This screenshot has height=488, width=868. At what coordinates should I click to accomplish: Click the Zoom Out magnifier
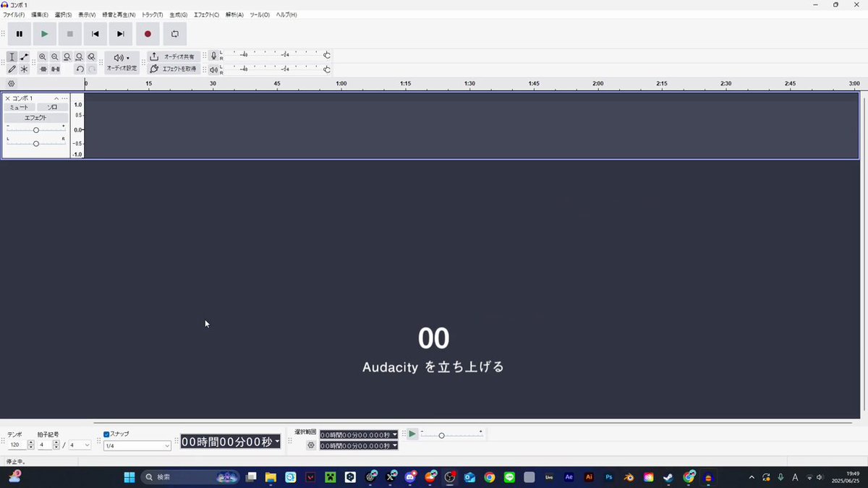coord(55,57)
